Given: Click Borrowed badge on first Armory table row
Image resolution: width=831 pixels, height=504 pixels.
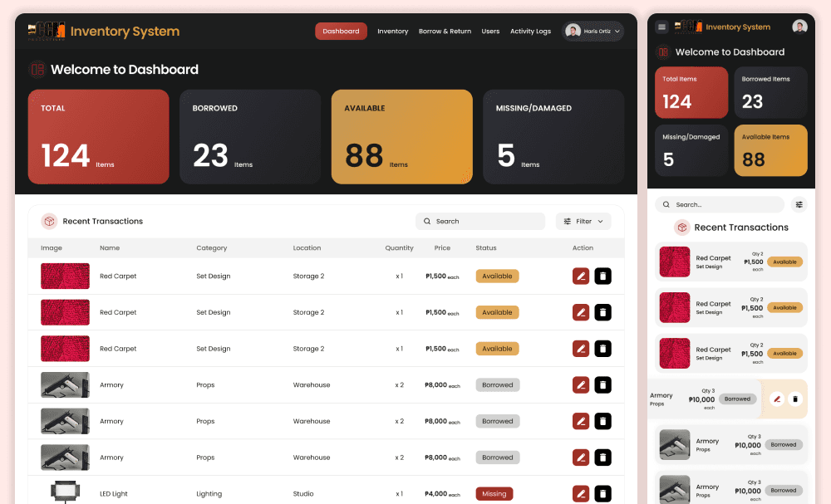Looking at the screenshot, I should (497, 385).
